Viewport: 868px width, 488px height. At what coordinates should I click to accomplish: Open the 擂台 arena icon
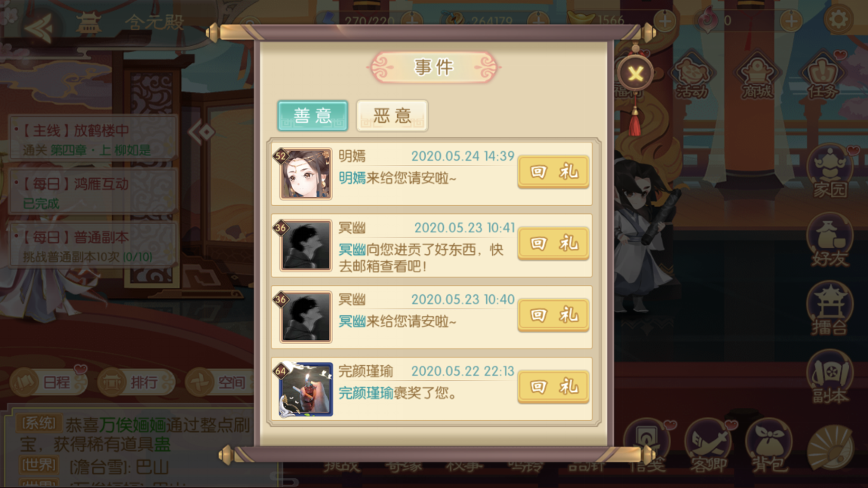(830, 308)
